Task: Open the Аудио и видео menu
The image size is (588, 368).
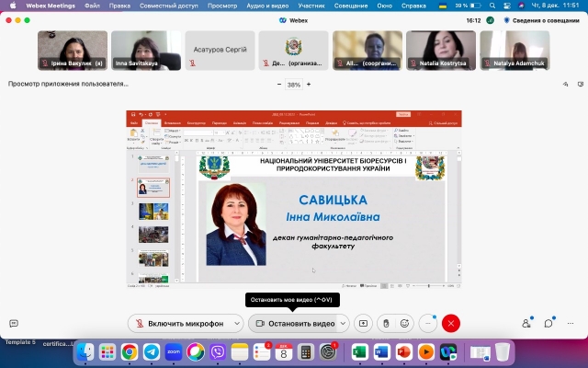Action: coord(267,6)
